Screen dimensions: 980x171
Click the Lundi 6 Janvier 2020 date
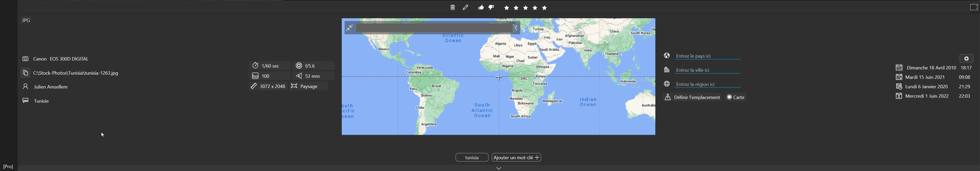pyautogui.click(x=926, y=87)
